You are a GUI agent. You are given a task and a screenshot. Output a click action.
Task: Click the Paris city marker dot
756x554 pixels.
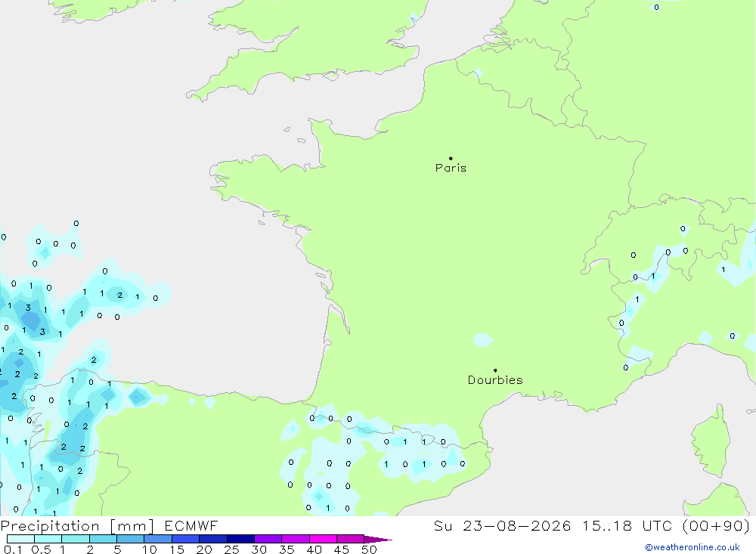tap(451, 158)
